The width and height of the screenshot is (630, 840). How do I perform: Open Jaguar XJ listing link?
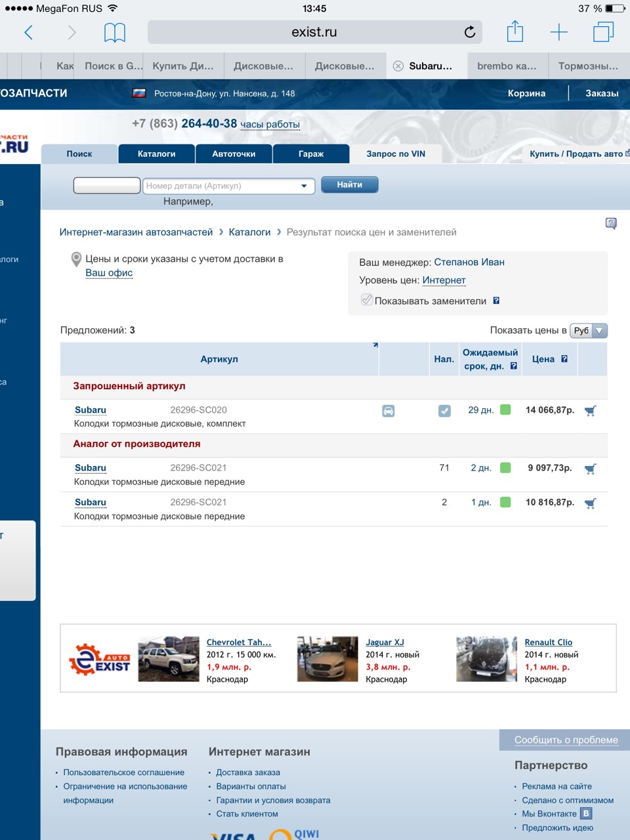(x=385, y=642)
